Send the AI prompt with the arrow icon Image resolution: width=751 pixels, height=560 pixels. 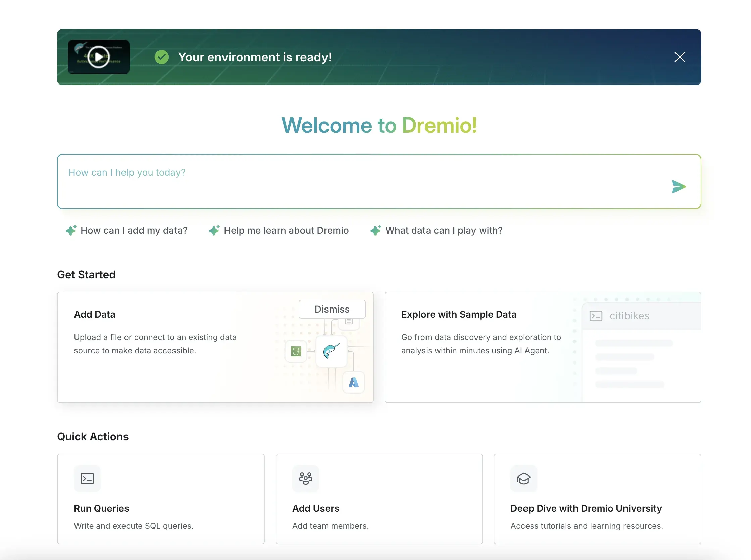(679, 187)
